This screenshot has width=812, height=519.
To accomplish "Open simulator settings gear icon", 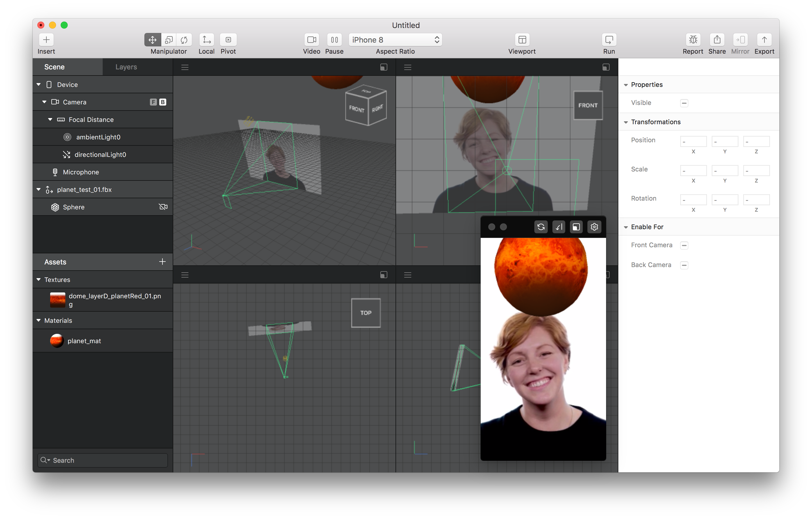I will point(594,227).
